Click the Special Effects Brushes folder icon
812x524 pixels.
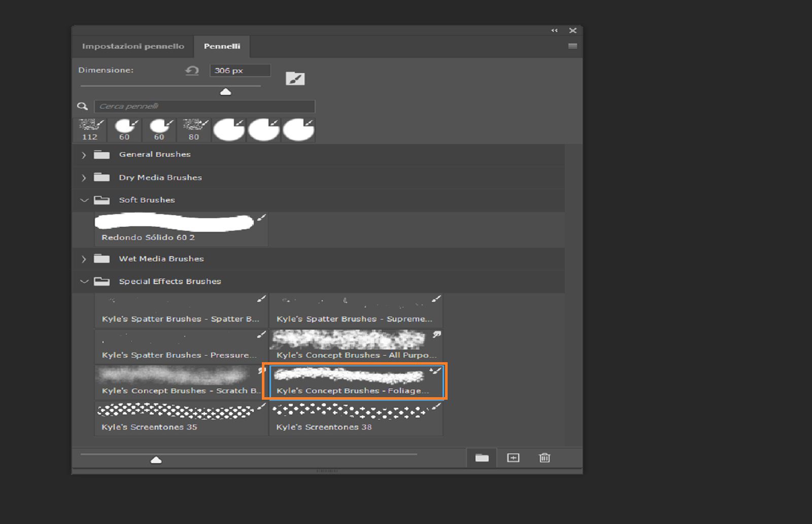[101, 281]
